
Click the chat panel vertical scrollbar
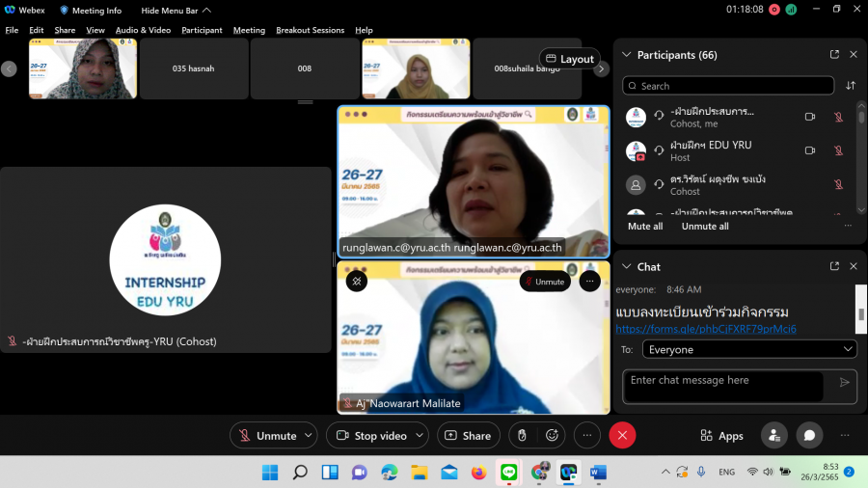coord(860,318)
